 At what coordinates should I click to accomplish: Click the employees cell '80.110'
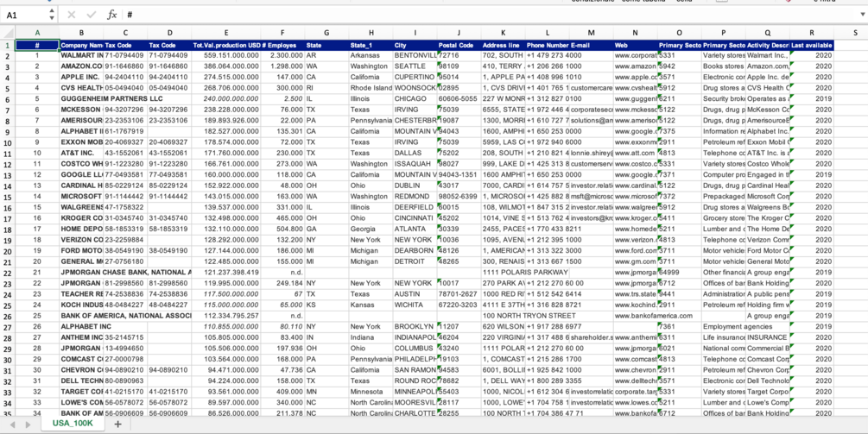point(282,327)
